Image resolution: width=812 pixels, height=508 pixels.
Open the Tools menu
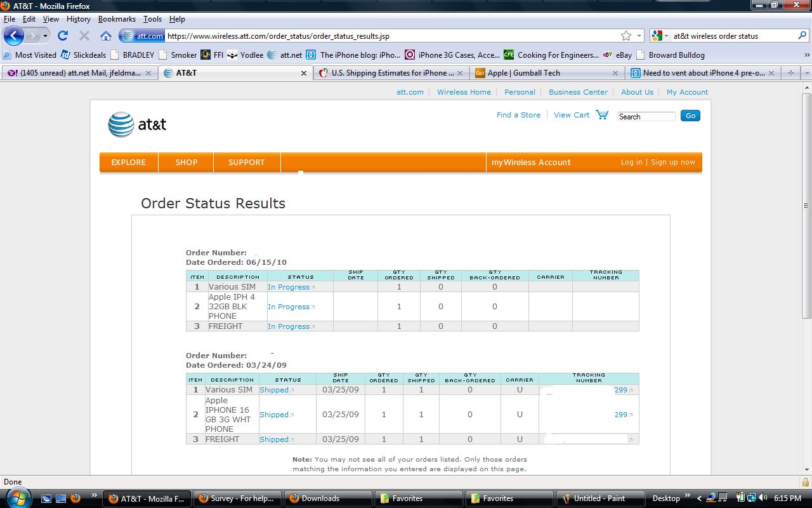point(152,19)
